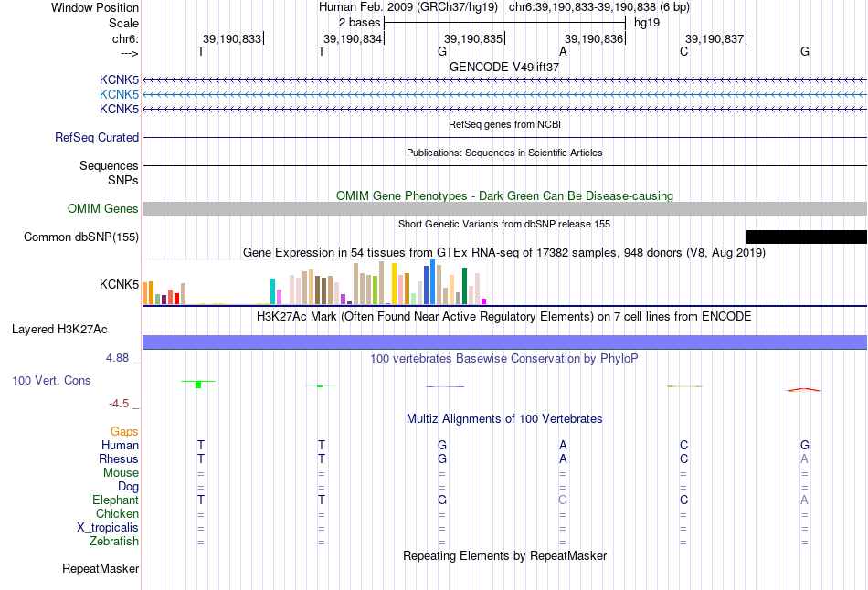Click the Scale label
The image size is (868, 590).
123,23
